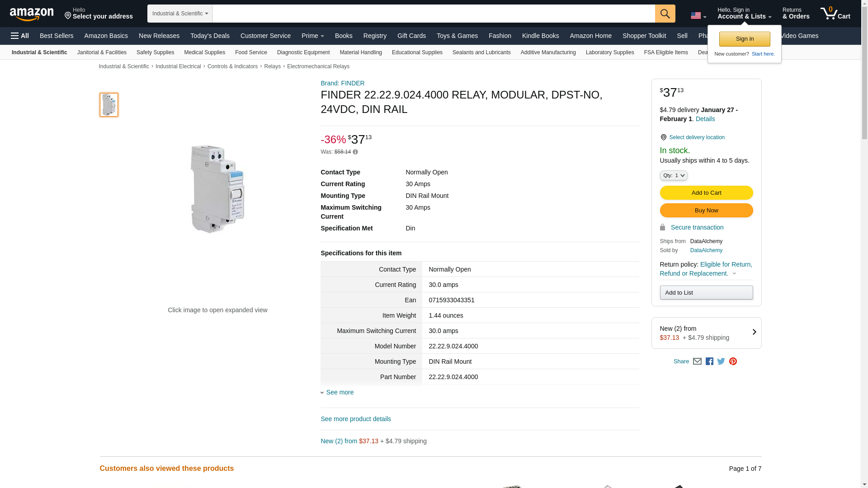Share product on Facebook icon
The image size is (868, 488).
point(709,361)
